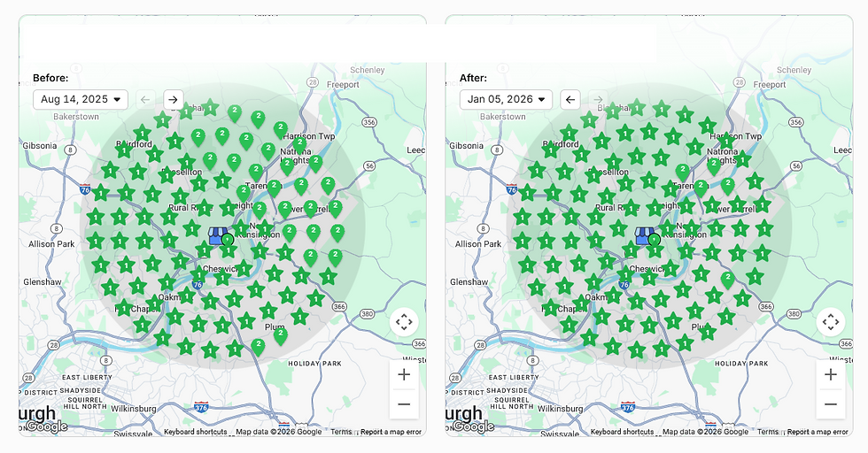Screen dimensions: 868x453
Task: Zoom out on the Before map
Action: [404, 404]
